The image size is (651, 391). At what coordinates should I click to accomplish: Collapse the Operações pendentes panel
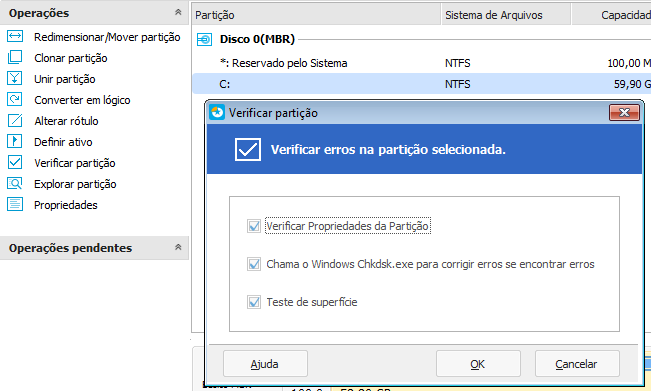point(178,247)
